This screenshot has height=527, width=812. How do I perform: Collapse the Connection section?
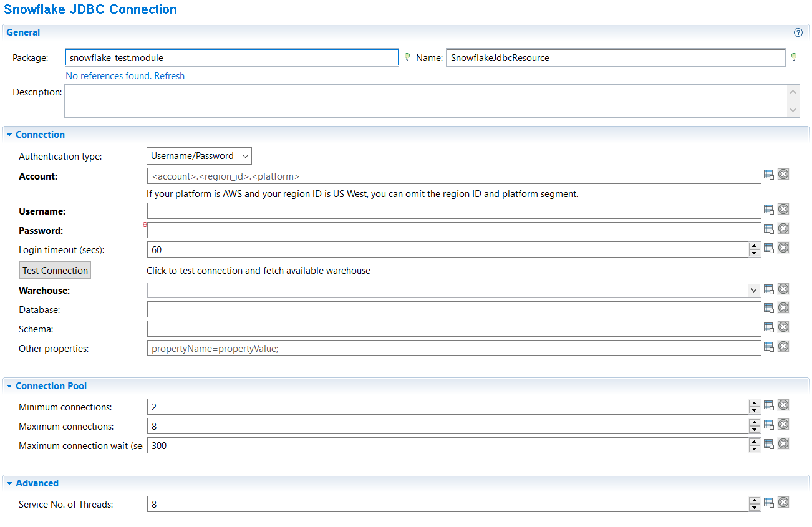(x=9, y=135)
